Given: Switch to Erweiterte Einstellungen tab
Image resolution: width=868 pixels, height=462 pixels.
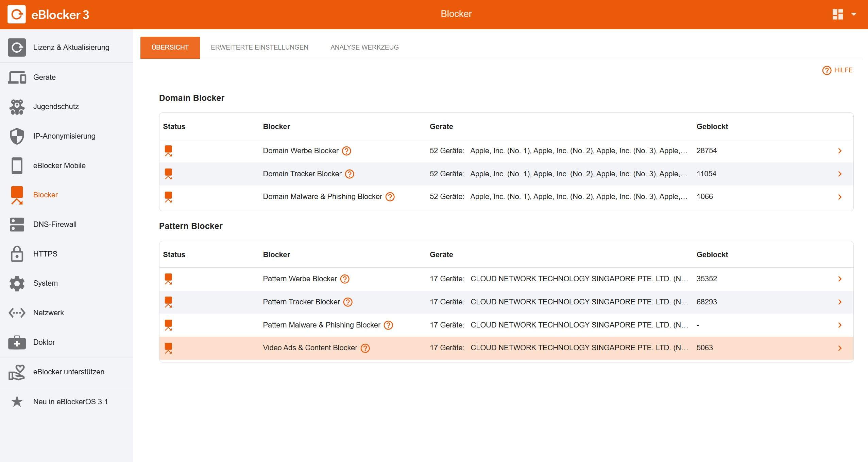Looking at the screenshot, I should click(x=259, y=47).
